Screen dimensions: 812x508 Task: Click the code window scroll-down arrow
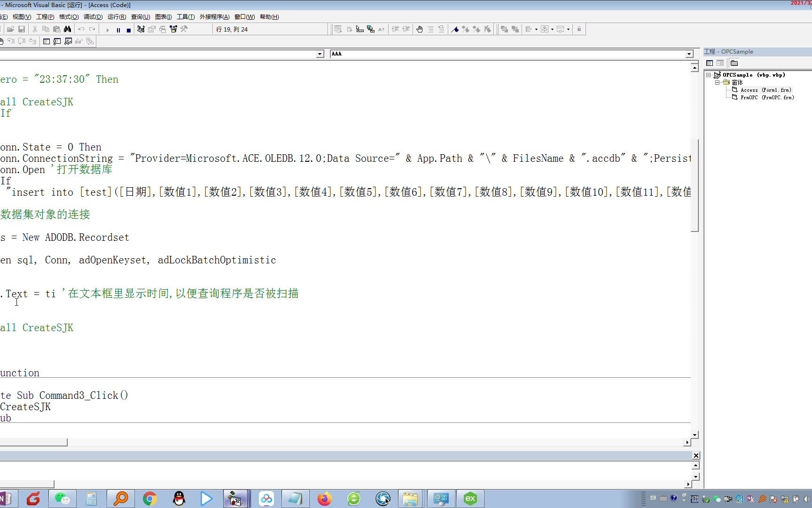(x=695, y=435)
